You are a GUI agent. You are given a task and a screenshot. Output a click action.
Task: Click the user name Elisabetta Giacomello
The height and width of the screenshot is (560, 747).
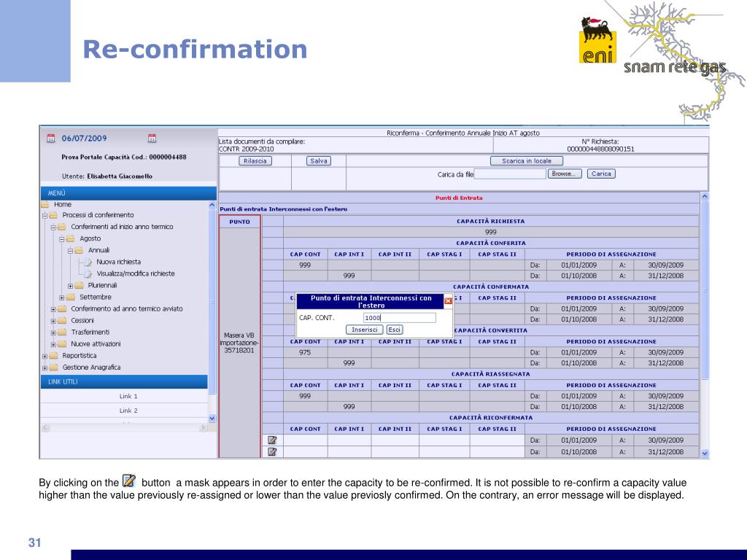[120, 176]
